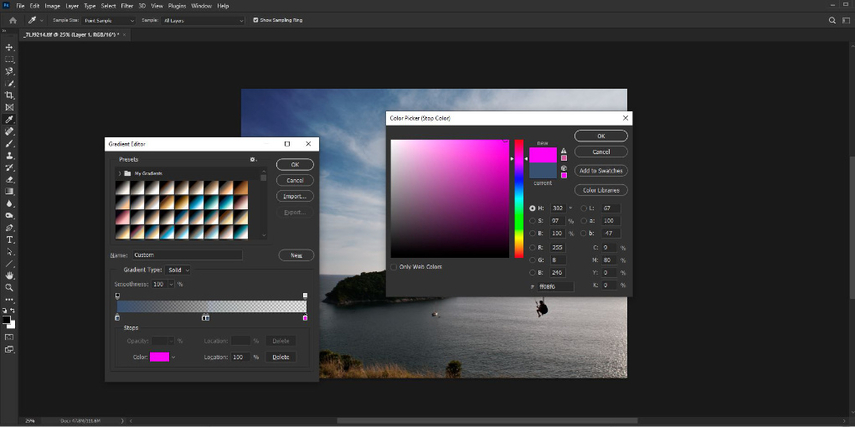Image resolution: width=855 pixels, height=427 pixels.
Task: Select the Crop tool
Action: (9, 95)
